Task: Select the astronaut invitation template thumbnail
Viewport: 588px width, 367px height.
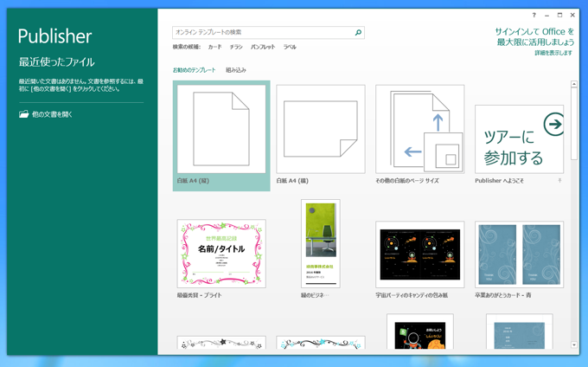Action: point(420,332)
